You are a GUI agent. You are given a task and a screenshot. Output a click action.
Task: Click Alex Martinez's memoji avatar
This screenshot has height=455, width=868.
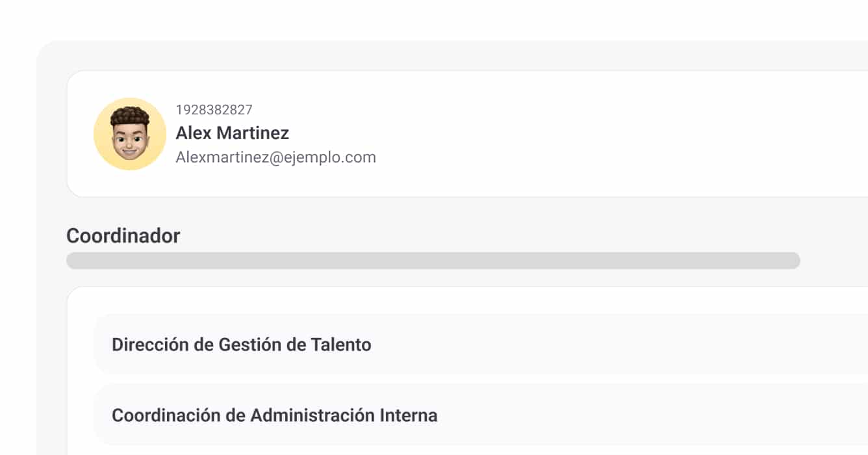(130, 134)
